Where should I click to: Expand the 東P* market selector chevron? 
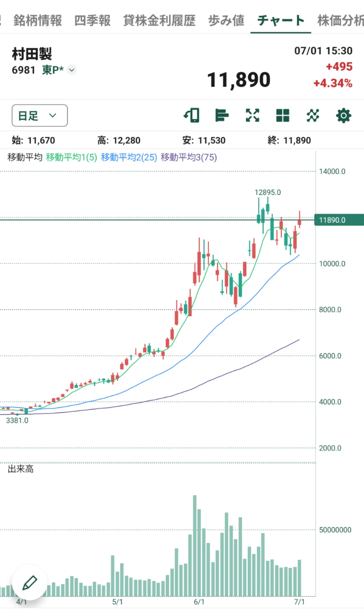click(x=72, y=70)
